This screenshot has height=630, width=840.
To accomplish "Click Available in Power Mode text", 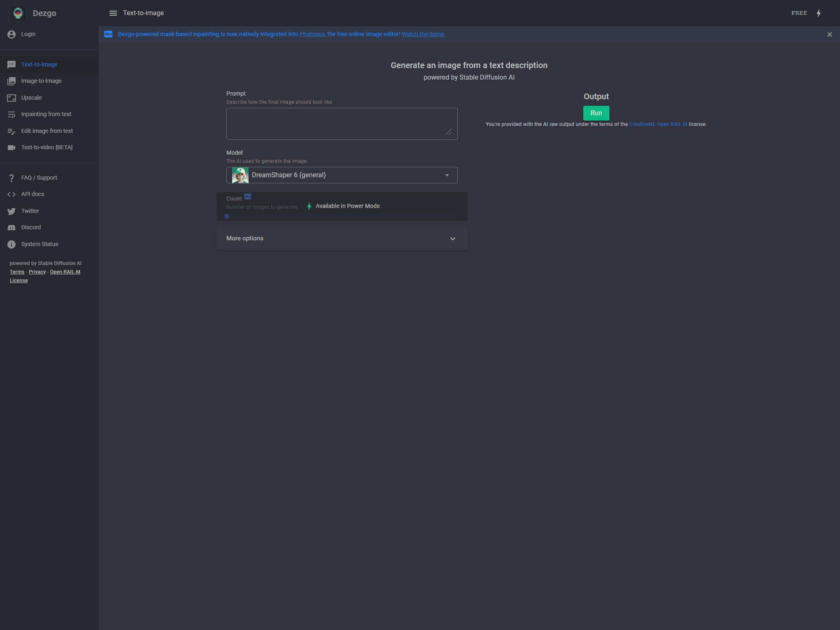I will (348, 206).
